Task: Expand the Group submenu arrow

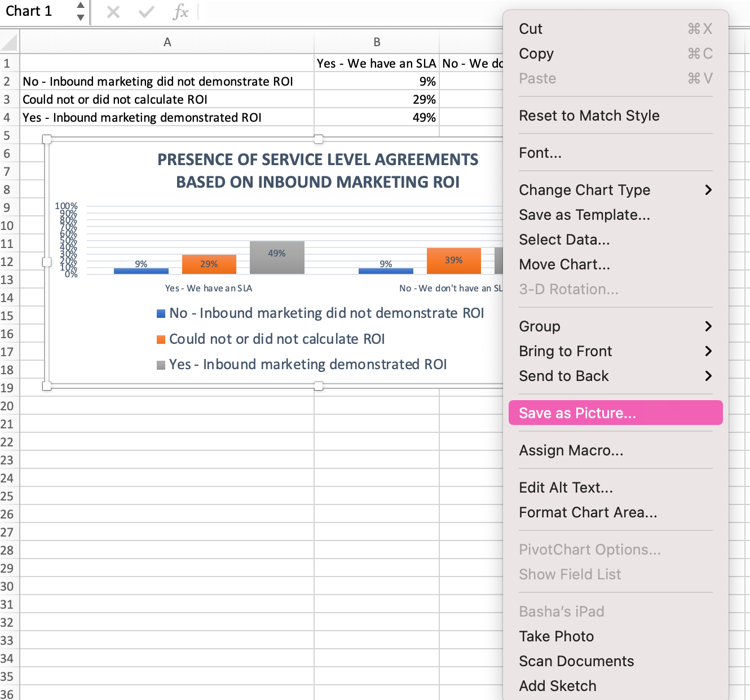Action: pos(709,326)
